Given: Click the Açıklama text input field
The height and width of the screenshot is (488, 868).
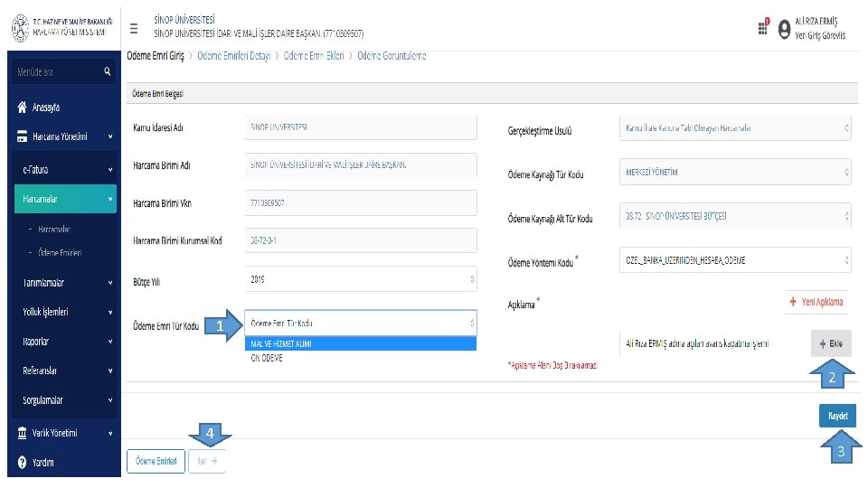Looking at the screenshot, I should coord(713,343).
